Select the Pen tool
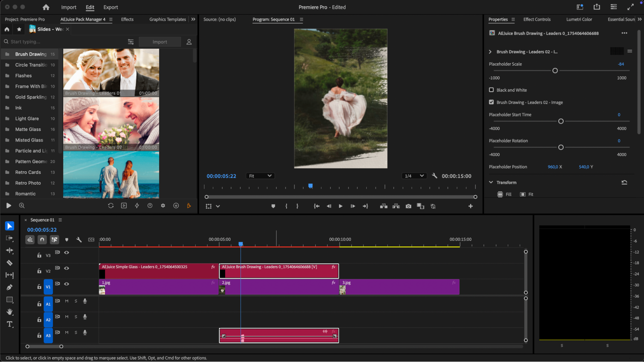The width and height of the screenshot is (644, 362). (x=9, y=287)
